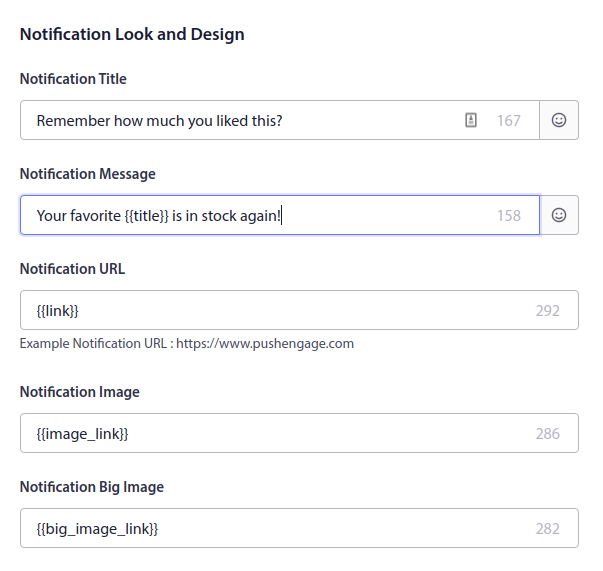Viewport: 603px width, 571px height.
Task: Click the 'Notification URL' field label
Action: [72, 269]
